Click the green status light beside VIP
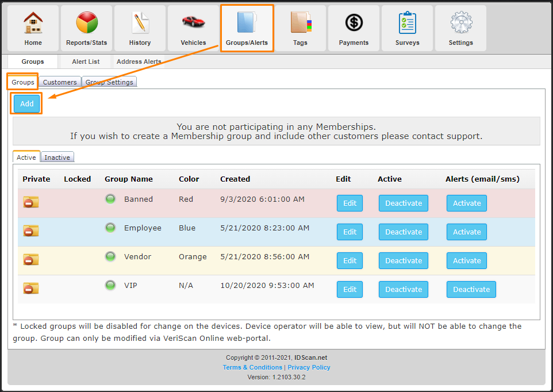This screenshot has height=392, width=553. 110,285
